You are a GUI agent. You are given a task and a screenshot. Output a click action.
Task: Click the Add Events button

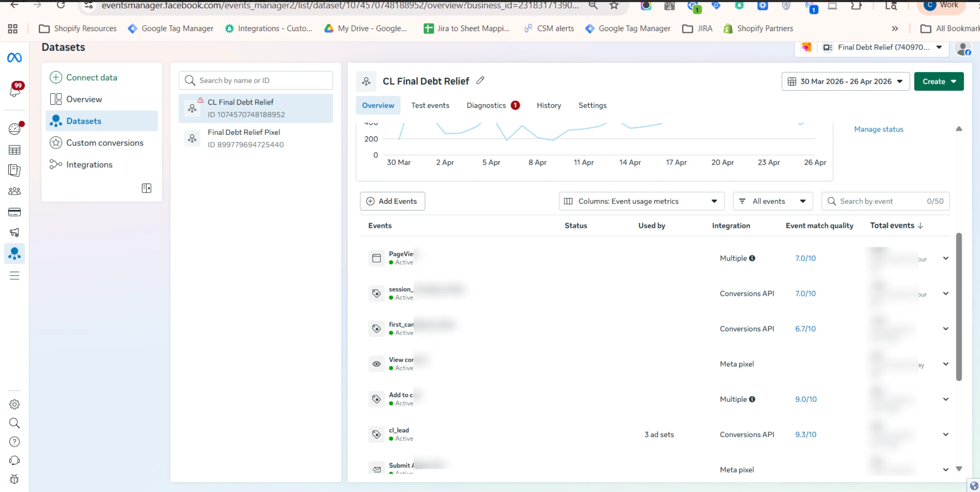(x=392, y=201)
